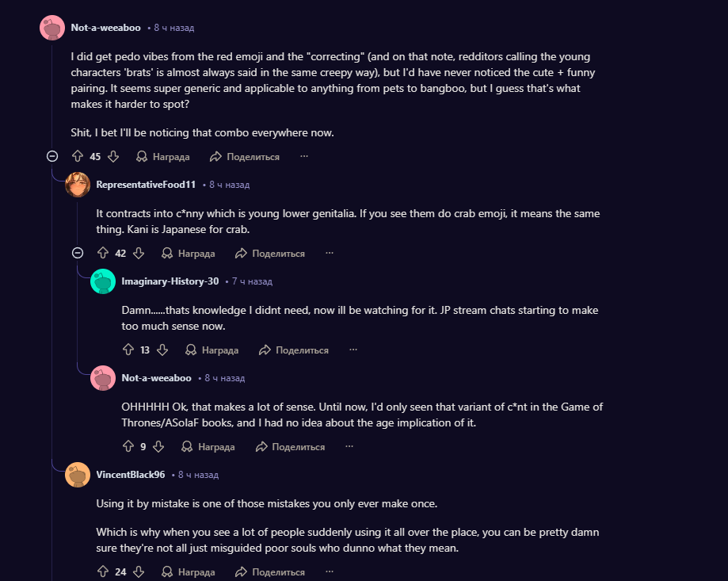This screenshot has width=728, height=581.
Task: Open Imaginary-History-30's username link
Action: [170, 281]
